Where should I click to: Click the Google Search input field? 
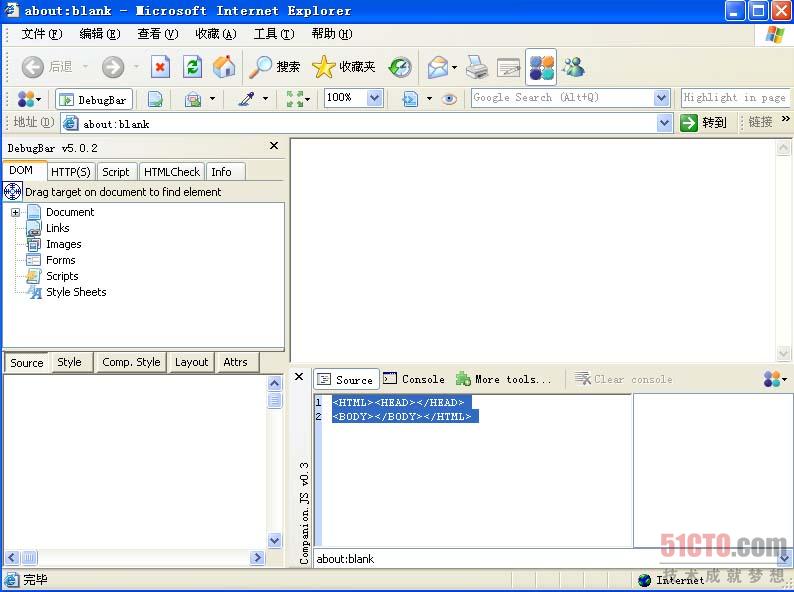click(x=563, y=98)
